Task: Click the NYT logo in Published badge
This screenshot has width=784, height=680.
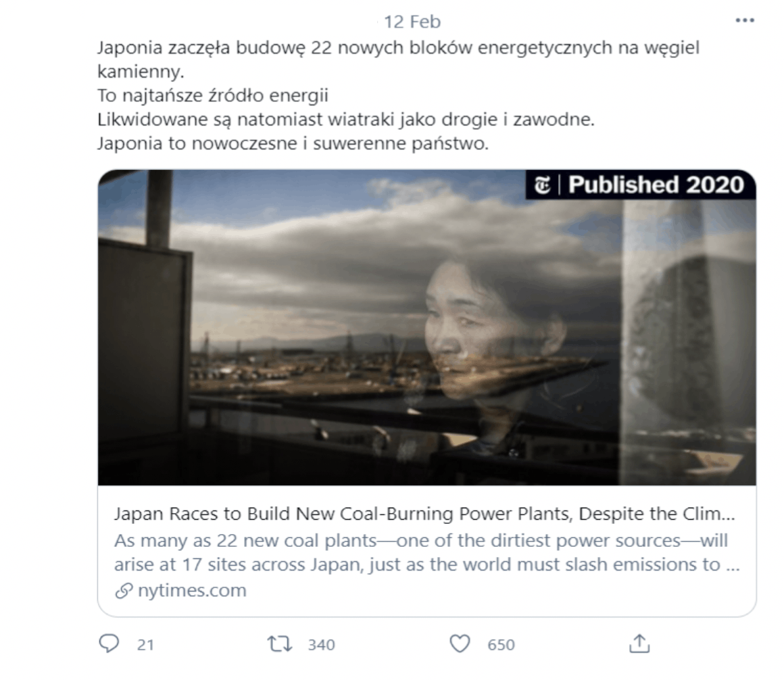Action: 542,185
